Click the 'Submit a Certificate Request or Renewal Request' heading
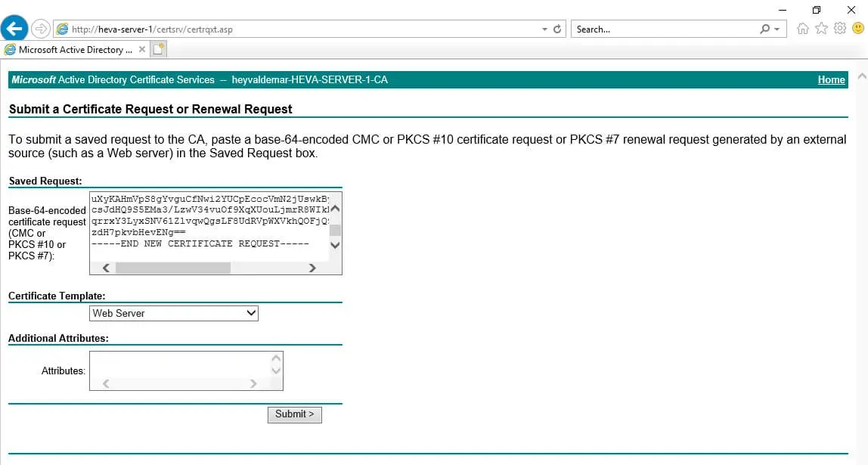The width and height of the screenshot is (868, 465). click(150, 109)
